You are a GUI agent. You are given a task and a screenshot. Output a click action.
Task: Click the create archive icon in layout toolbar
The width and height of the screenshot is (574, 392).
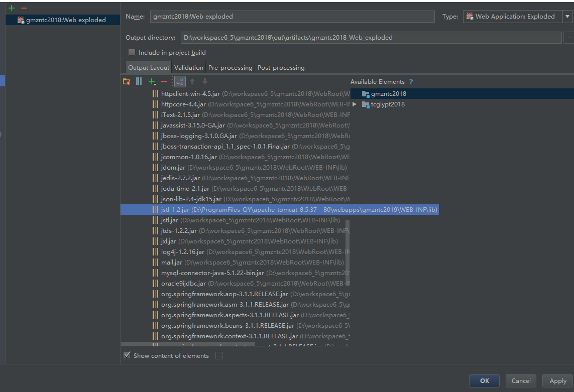tap(139, 81)
